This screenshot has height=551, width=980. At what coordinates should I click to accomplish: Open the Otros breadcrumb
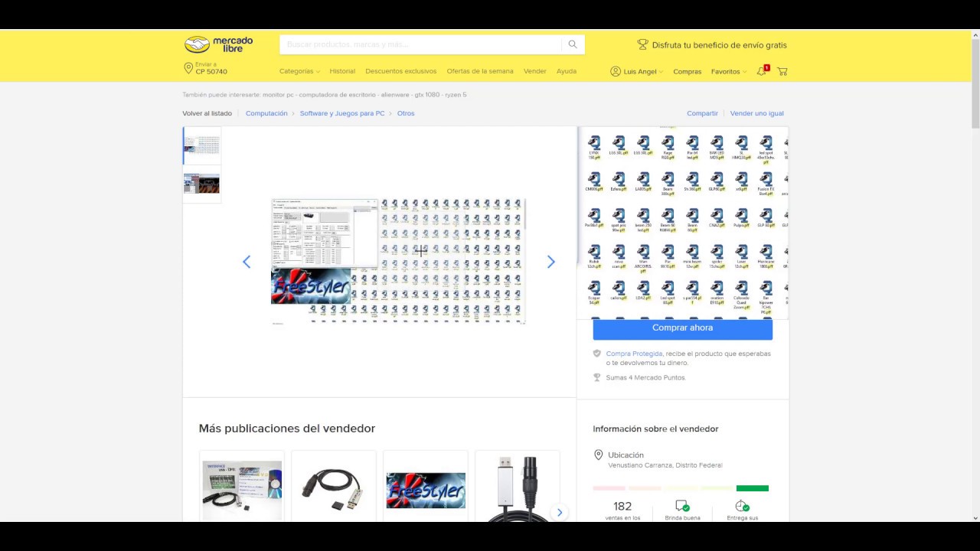coord(406,113)
